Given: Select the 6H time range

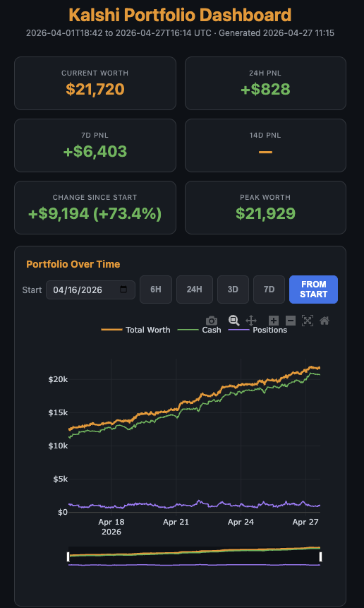Looking at the screenshot, I should 156,290.
